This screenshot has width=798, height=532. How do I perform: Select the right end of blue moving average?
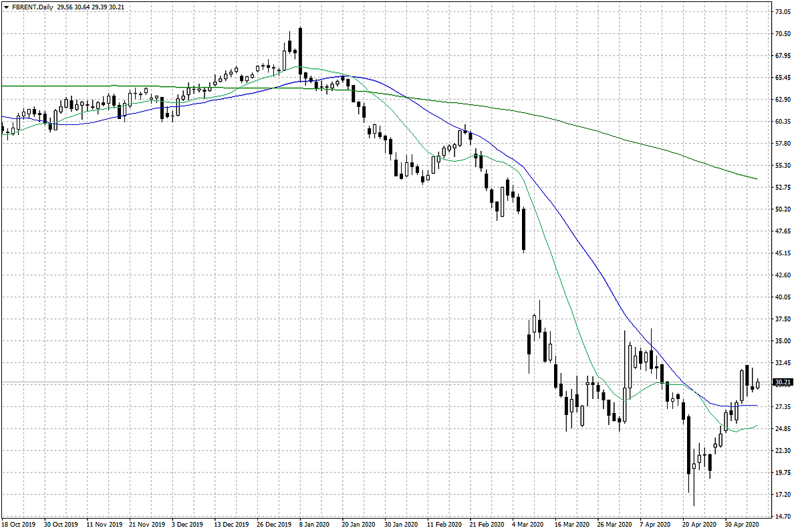pos(756,405)
